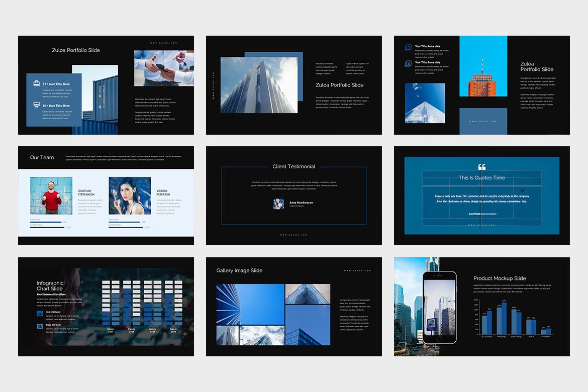This screenshot has width=588, height=392.
Task: Select the numbered 2 box icon
Action: (408, 64)
